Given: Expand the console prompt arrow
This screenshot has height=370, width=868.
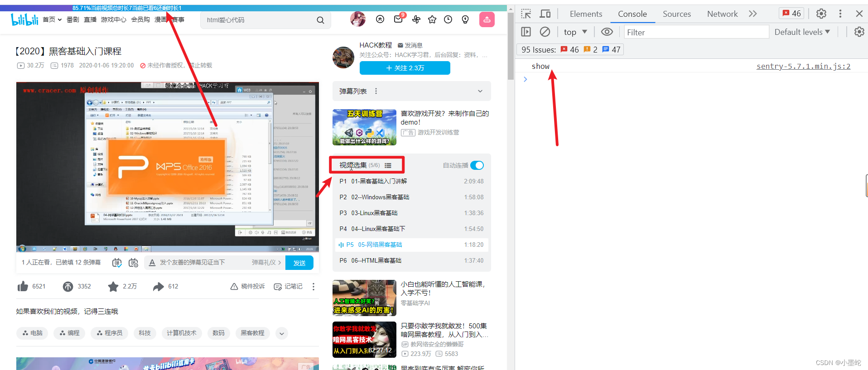Looking at the screenshot, I should (x=526, y=79).
